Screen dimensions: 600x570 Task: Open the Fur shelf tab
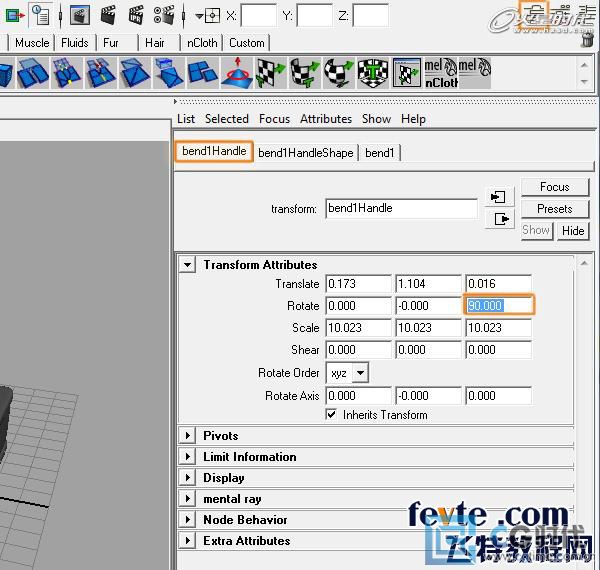[111, 43]
